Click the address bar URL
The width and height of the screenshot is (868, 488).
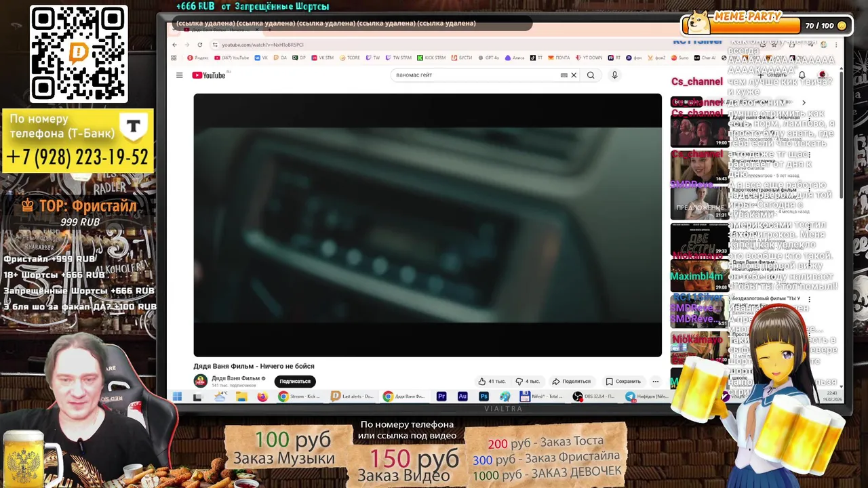[262, 45]
